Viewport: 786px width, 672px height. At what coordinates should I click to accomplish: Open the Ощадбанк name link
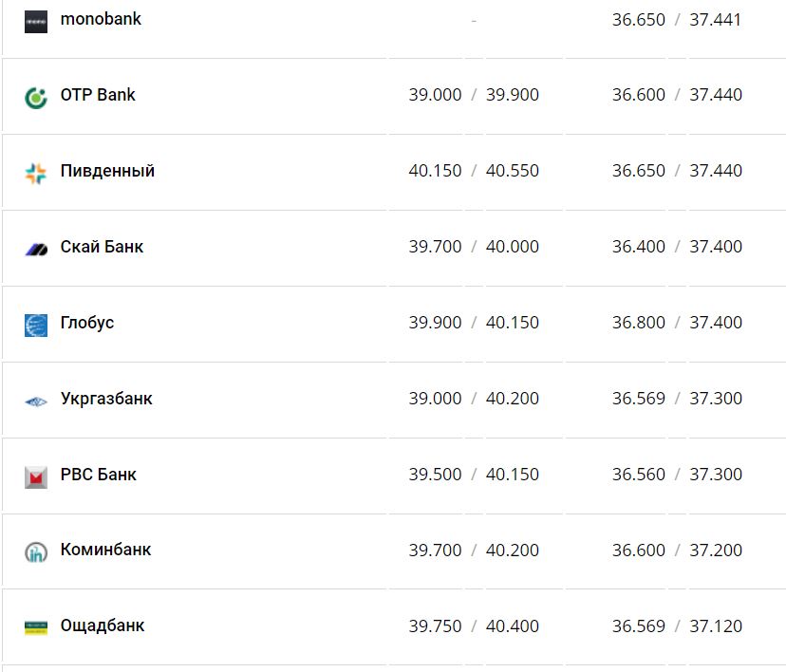[x=103, y=625]
